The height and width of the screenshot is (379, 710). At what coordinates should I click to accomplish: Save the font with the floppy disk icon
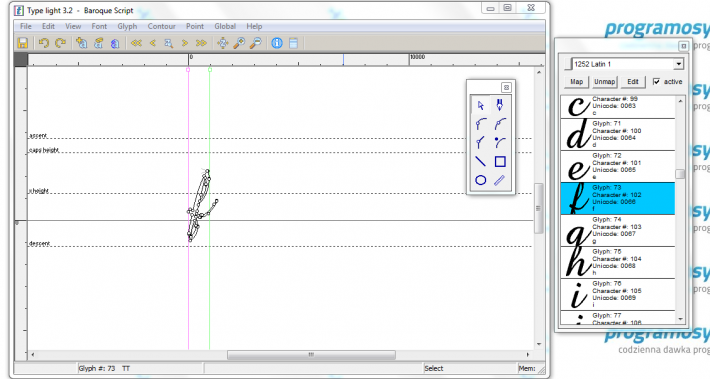(22, 43)
